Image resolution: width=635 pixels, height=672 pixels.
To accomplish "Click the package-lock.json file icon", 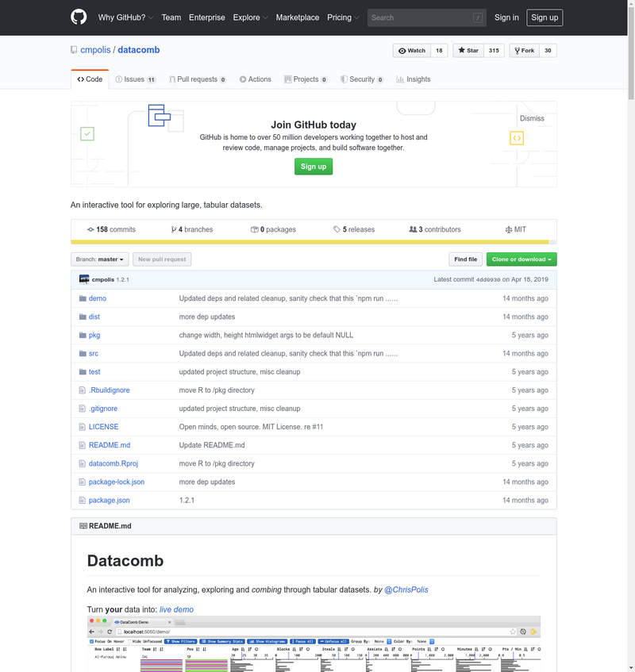I will [83, 482].
